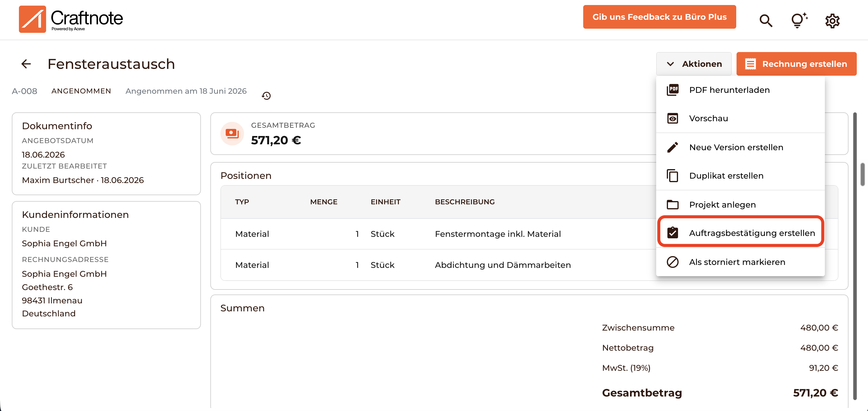Click the storniert cancel circle icon
Viewport: 868px width, 411px height.
[672, 262]
